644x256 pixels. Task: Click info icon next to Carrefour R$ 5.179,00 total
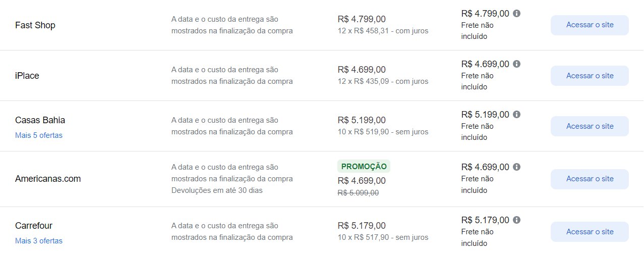[x=516, y=220]
